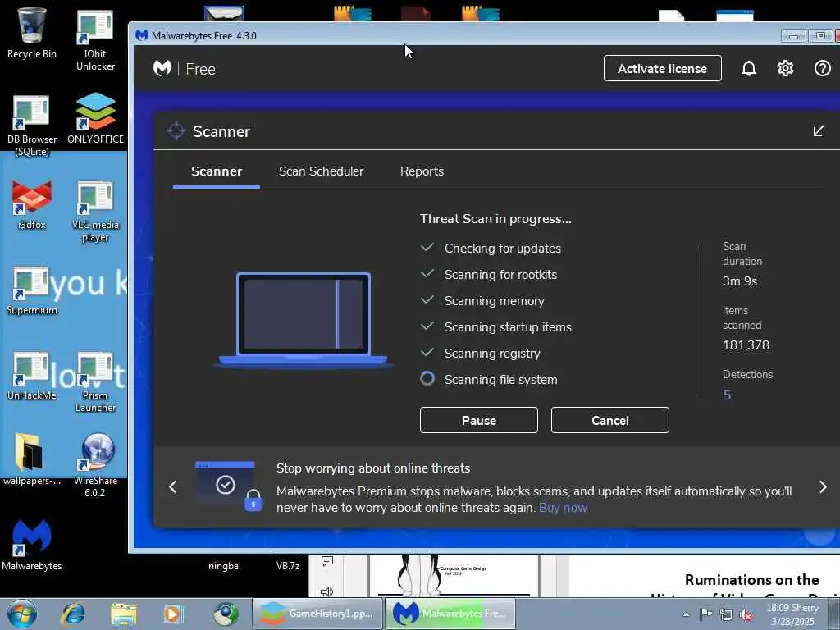Open r3dfox browser desktop shortcut
Screen dimensions: 840x630
pos(32,206)
